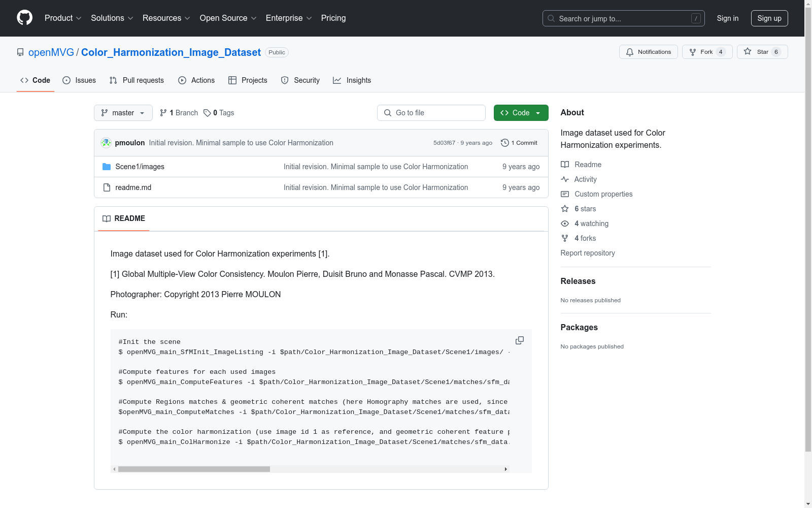This screenshot has width=812, height=508.
Task: View the 1 Commit history
Action: [x=519, y=143]
